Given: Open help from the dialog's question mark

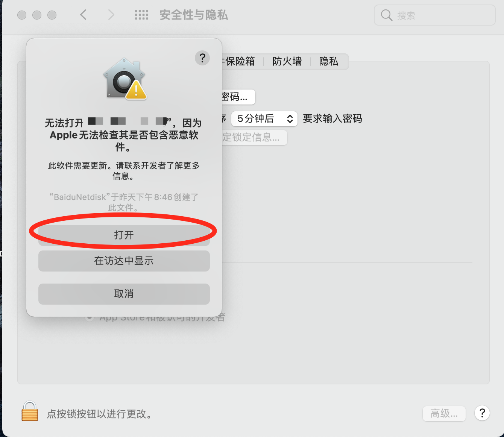Looking at the screenshot, I should click(x=202, y=58).
